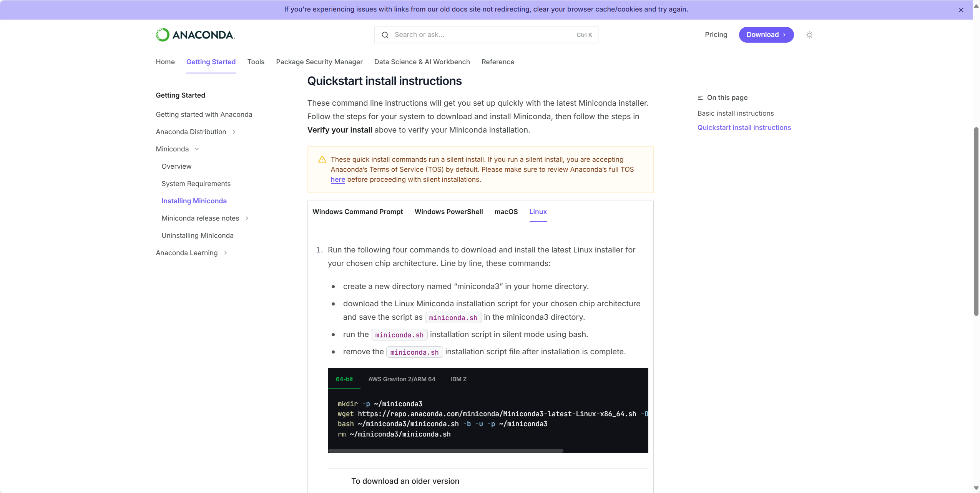Click the On this page list icon

pos(700,98)
